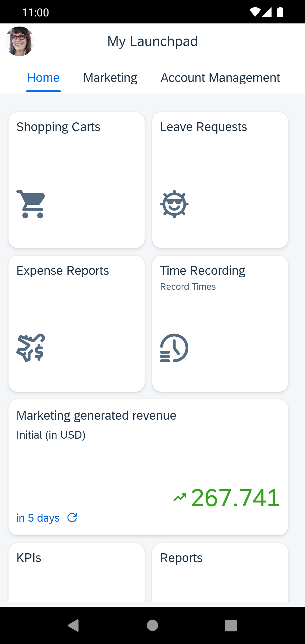Switch to the Marketing tab
The height and width of the screenshot is (644, 305).
click(110, 78)
